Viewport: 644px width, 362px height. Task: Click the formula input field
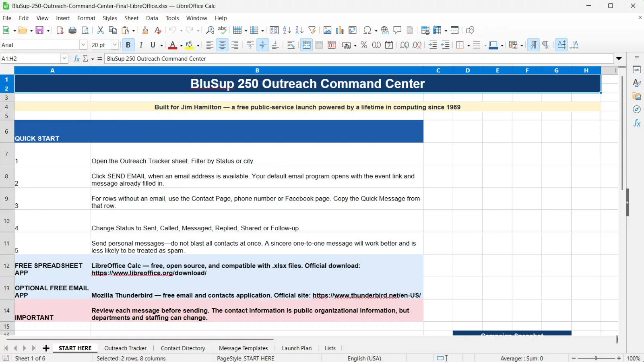coord(359,59)
